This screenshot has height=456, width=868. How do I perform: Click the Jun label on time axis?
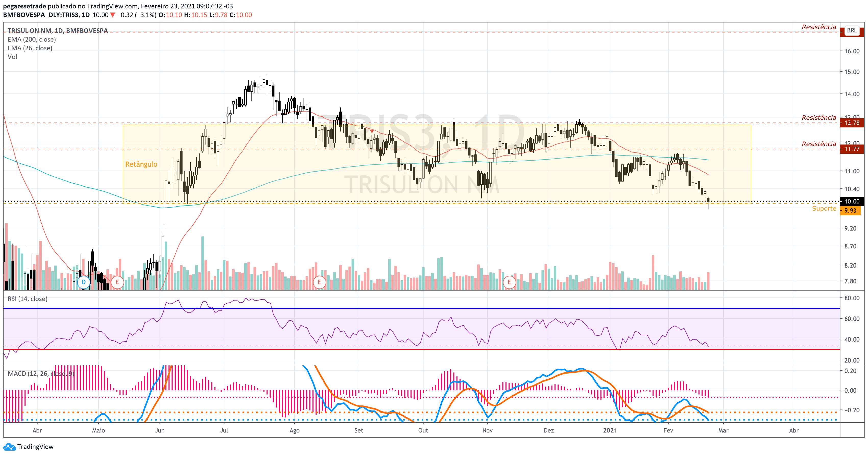coord(160,431)
